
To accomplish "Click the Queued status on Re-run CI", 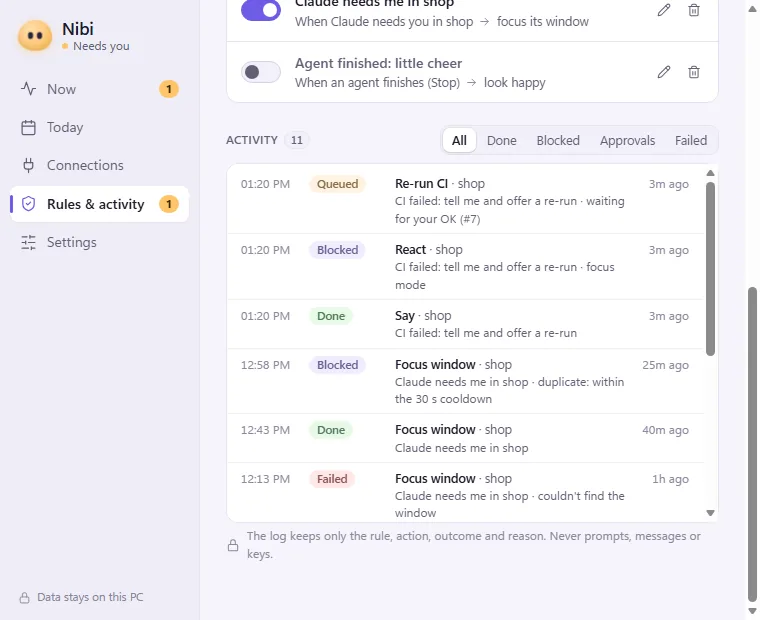I will (337, 184).
